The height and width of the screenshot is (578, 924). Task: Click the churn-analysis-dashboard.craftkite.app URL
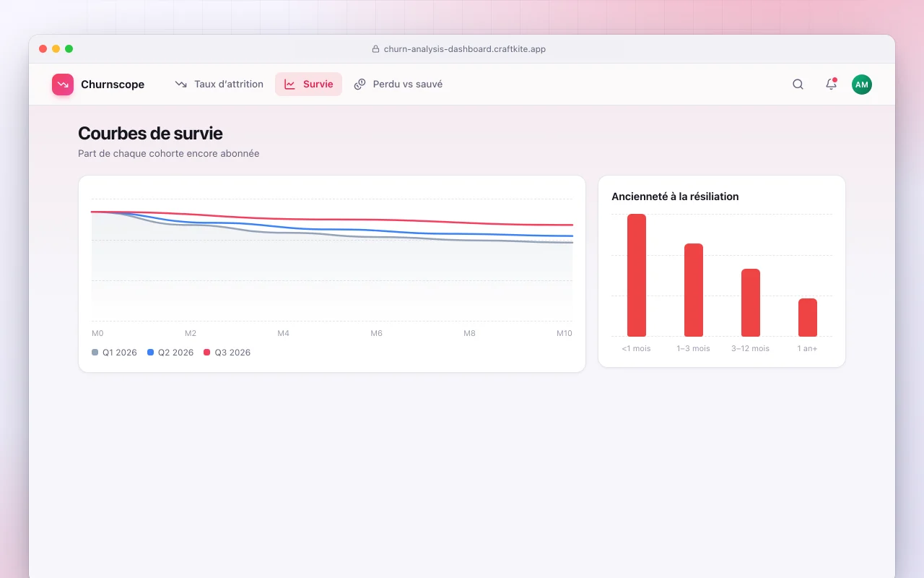click(x=465, y=49)
